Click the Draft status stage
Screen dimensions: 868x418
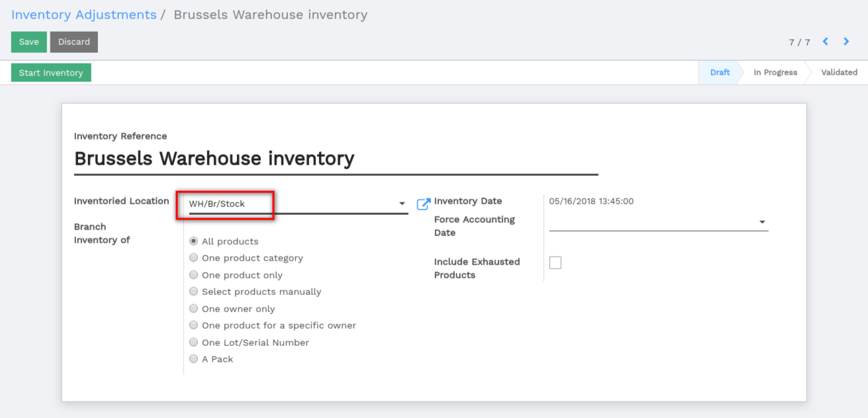pos(720,73)
